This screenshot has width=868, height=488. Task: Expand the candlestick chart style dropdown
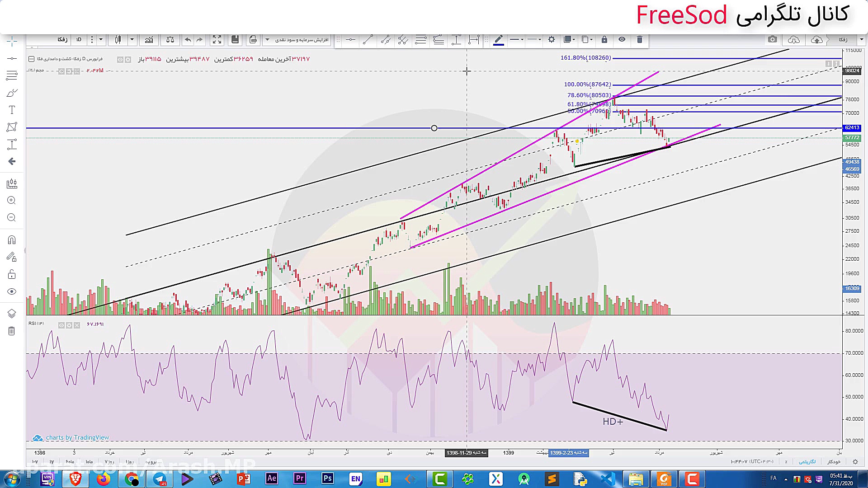(x=132, y=40)
